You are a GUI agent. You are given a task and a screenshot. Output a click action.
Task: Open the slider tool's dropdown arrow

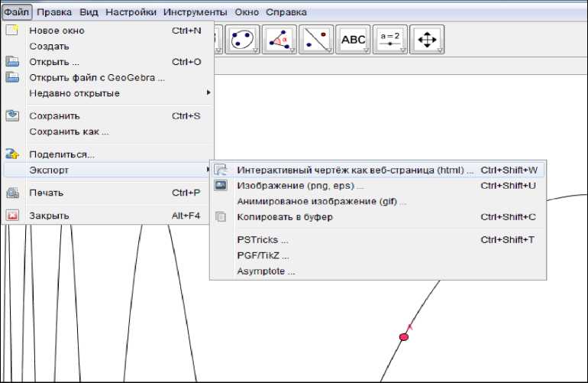click(403, 50)
